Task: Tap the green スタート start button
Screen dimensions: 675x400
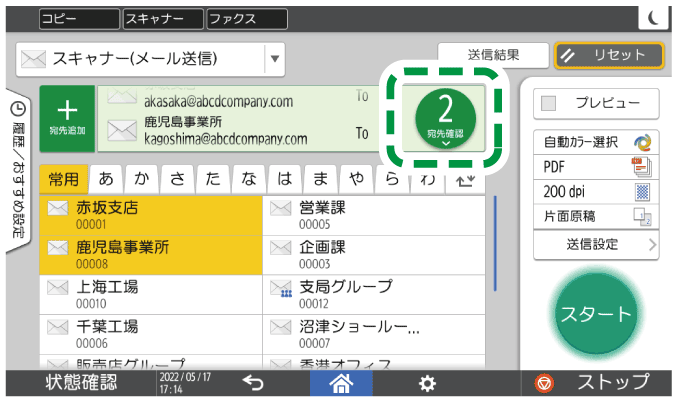Action: pyautogui.click(x=596, y=313)
